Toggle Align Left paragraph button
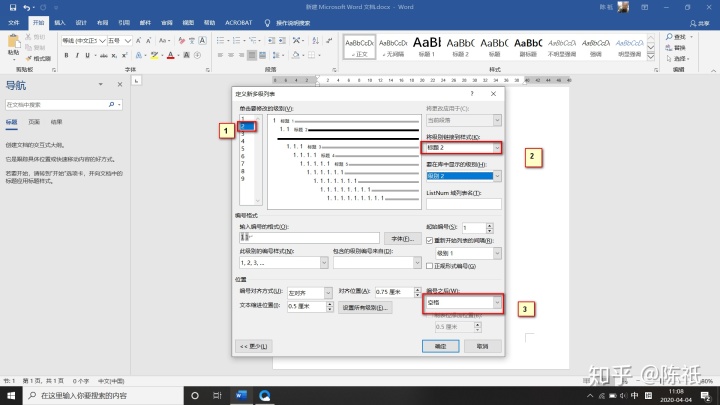Image resolution: width=720 pixels, height=405 pixels. tap(220, 55)
